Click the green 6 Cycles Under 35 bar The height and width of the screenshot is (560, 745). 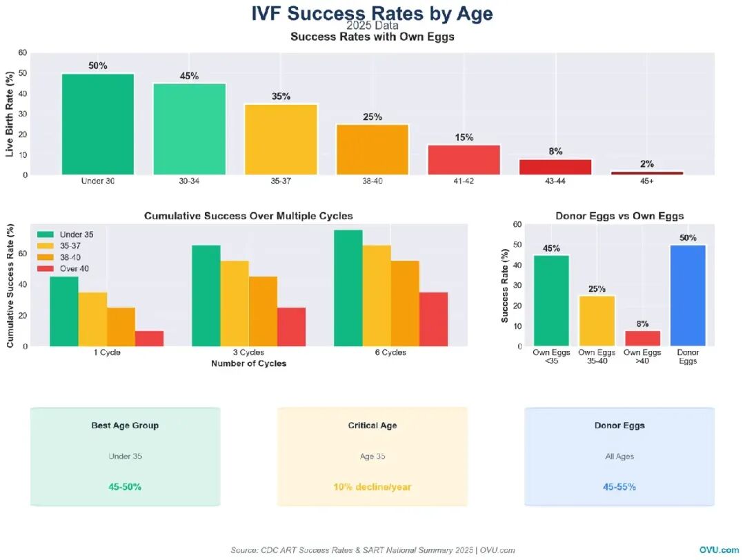point(348,288)
